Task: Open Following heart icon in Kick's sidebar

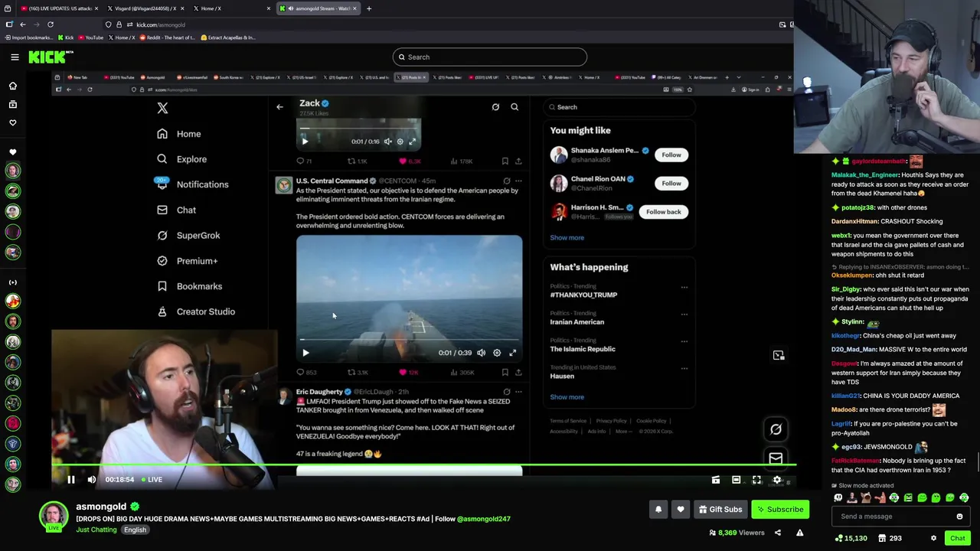Action: [x=12, y=122]
